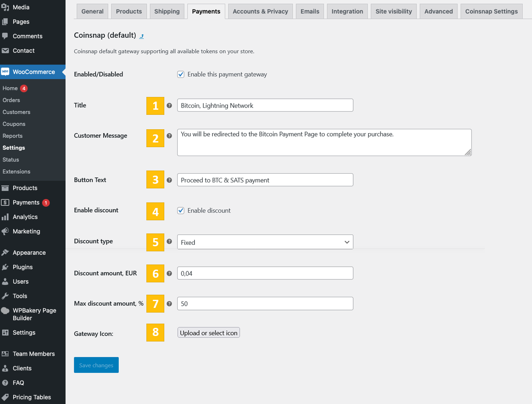Click the help icon beside Discount type
Image resolution: width=532 pixels, height=404 pixels.
(x=169, y=242)
